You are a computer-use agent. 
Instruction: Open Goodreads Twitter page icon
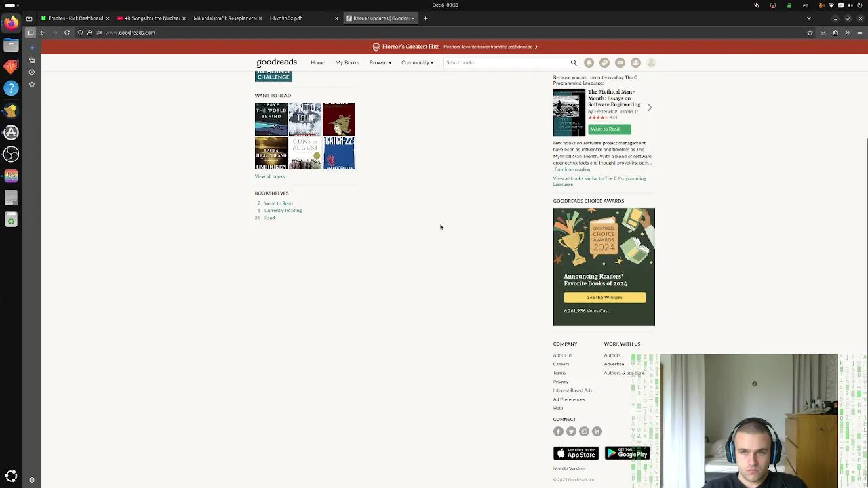(571, 431)
